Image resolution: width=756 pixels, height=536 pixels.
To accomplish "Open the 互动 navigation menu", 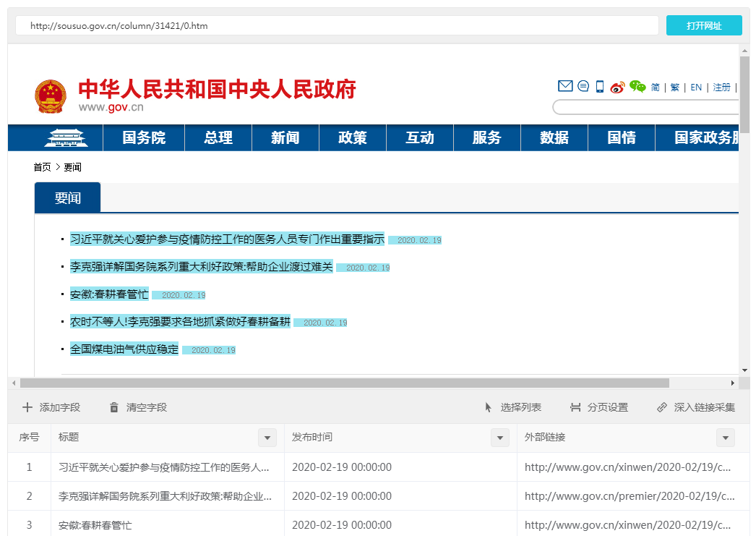I will coord(420,138).
